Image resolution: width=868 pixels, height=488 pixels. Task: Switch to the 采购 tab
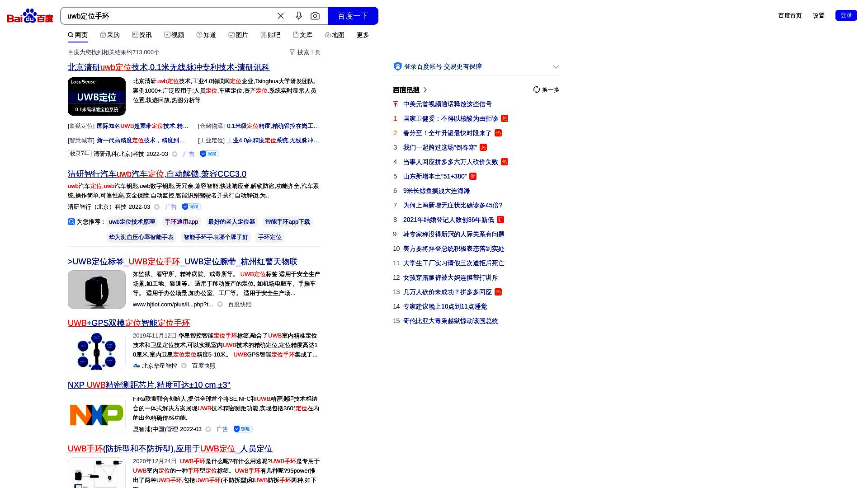point(110,35)
